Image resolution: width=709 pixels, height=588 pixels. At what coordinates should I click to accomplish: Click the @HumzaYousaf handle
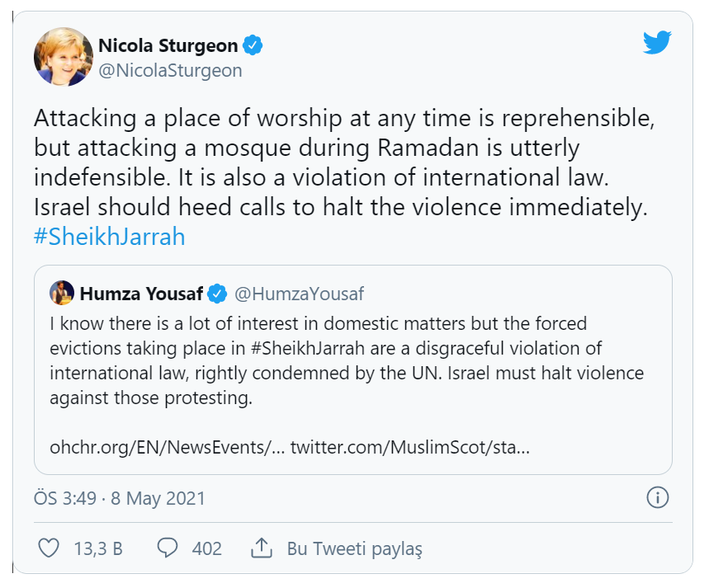click(299, 294)
